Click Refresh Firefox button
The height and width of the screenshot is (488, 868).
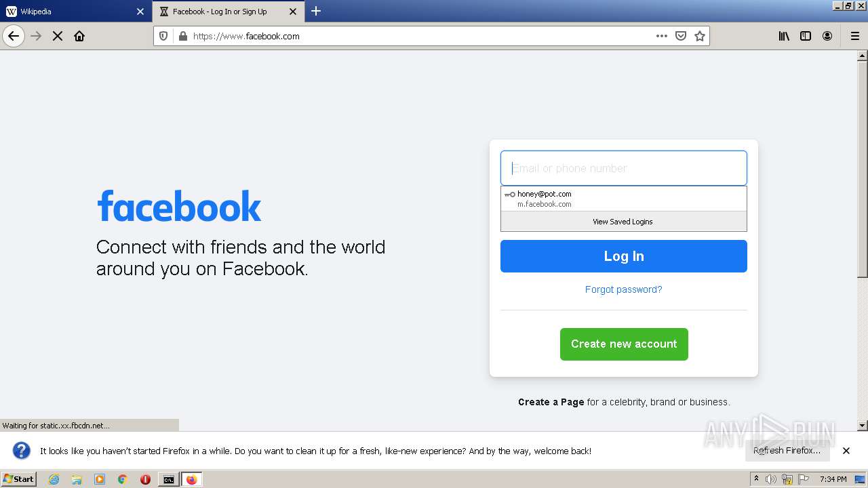point(787,451)
